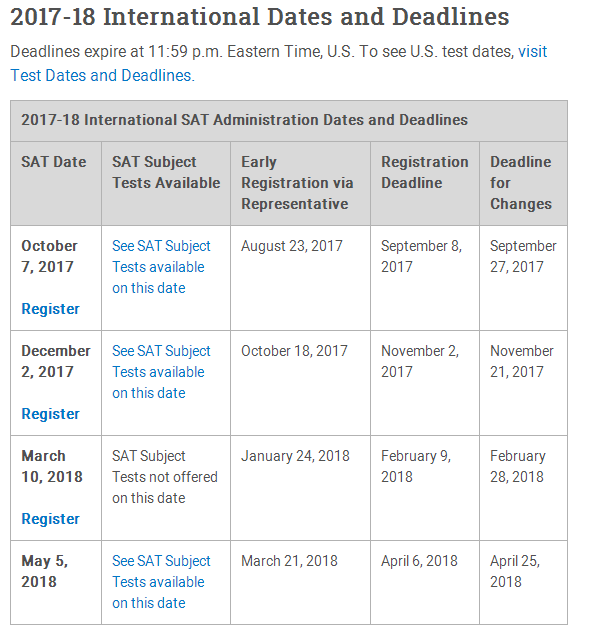The width and height of the screenshot is (589, 637).
Task: Click 'Early Registration via Representative' header
Action: point(297,183)
